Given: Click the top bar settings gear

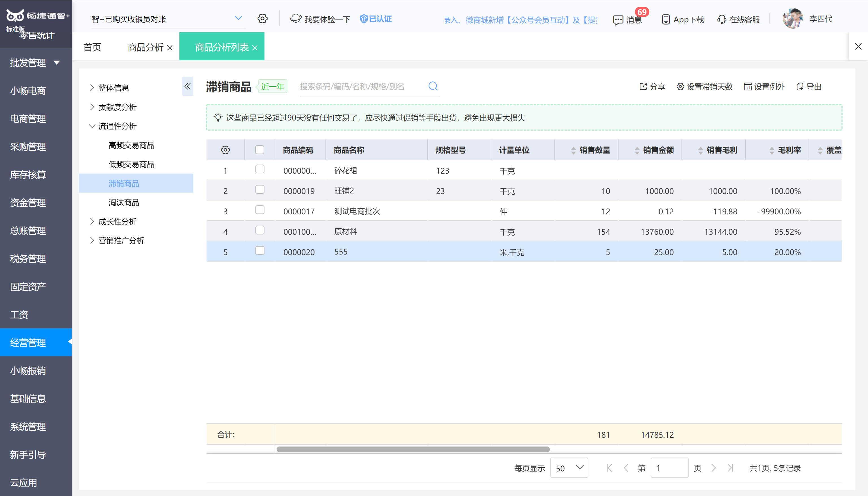Looking at the screenshot, I should [262, 18].
